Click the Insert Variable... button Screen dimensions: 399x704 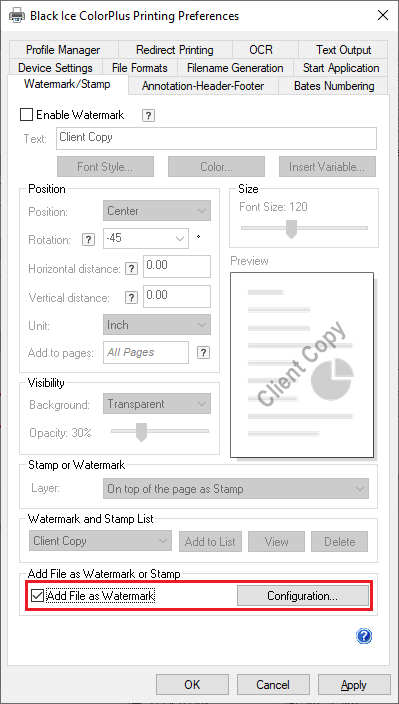tap(327, 167)
